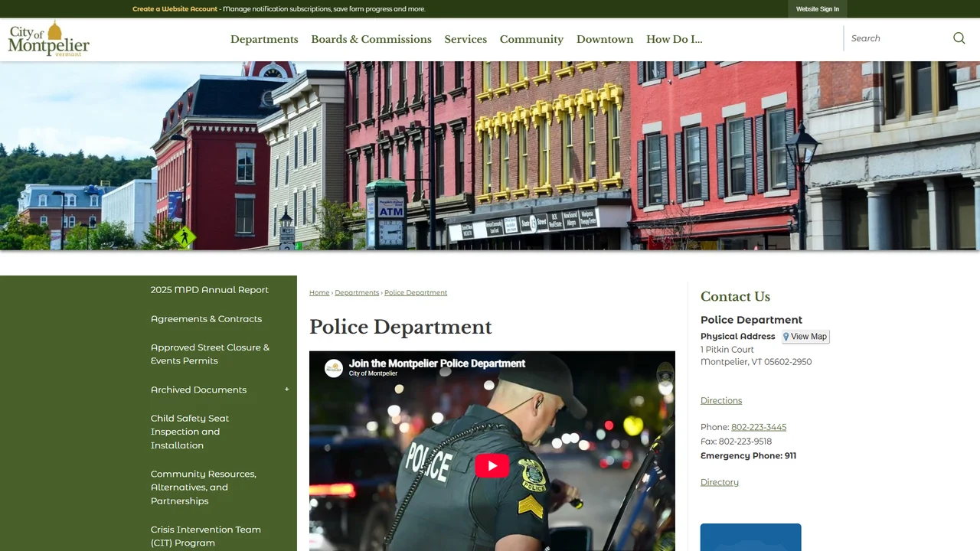Play the Join the Montpelier Police Department video

(492, 465)
